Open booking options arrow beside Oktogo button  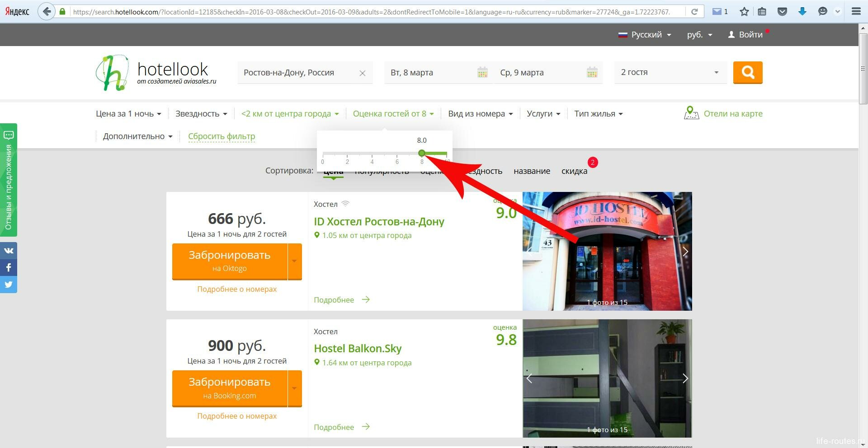(x=295, y=261)
